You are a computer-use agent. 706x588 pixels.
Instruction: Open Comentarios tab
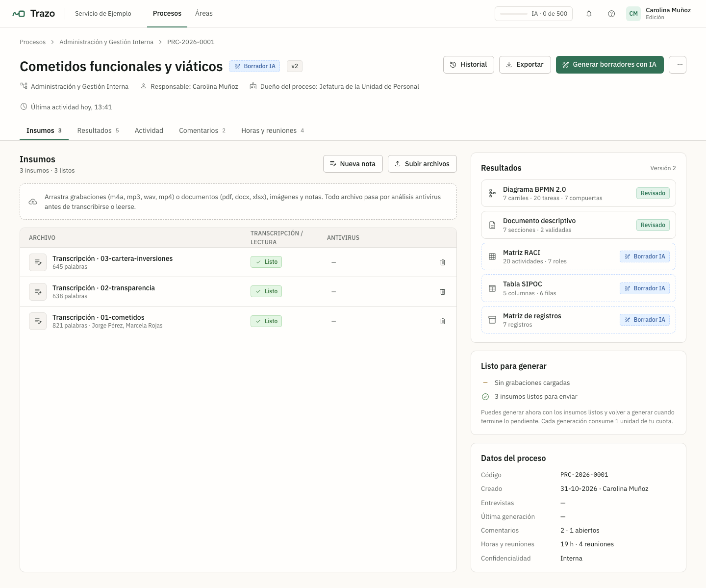tap(202, 130)
